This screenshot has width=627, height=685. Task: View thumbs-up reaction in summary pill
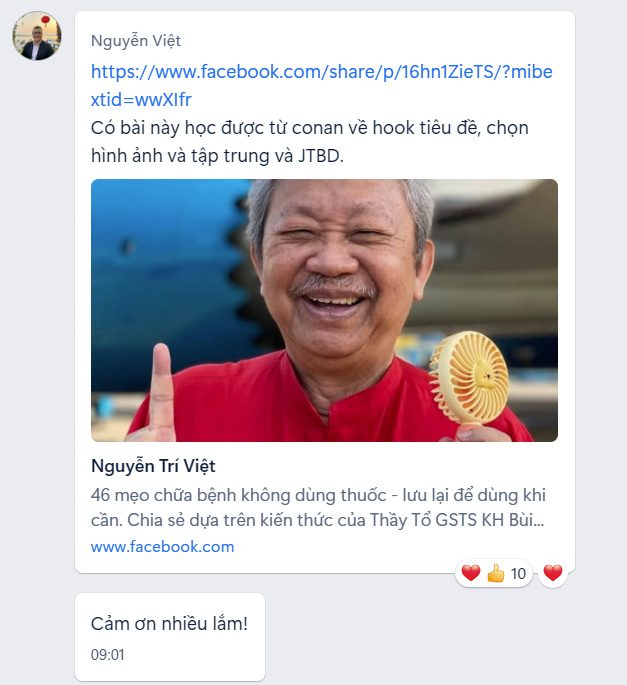tap(496, 573)
